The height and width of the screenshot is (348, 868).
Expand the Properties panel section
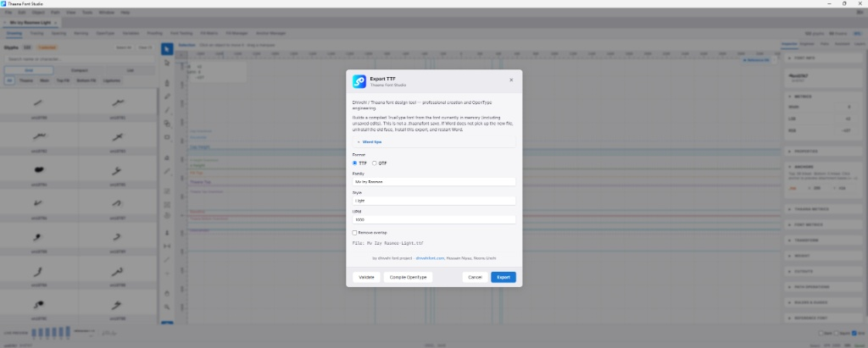(x=824, y=151)
